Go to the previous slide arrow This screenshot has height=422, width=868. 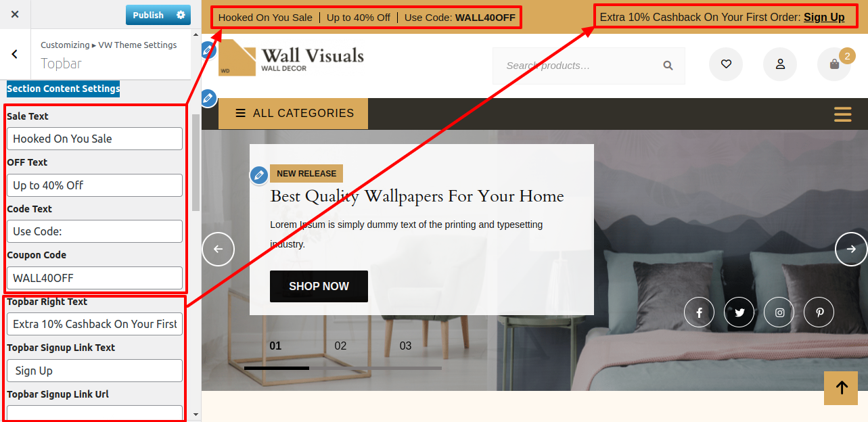218,249
